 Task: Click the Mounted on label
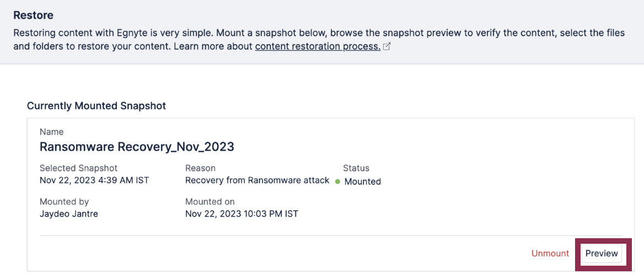click(210, 202)
